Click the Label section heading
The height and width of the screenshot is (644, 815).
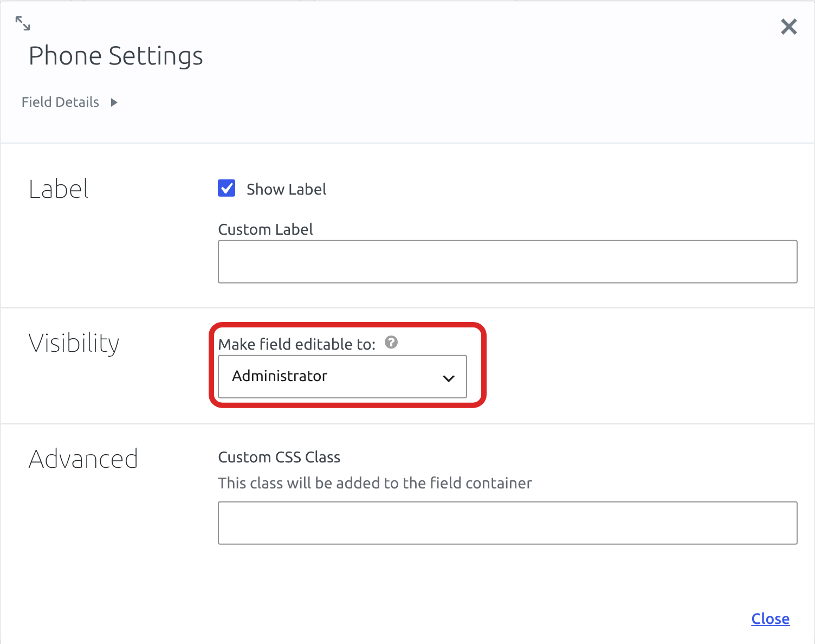coord(59,189)
